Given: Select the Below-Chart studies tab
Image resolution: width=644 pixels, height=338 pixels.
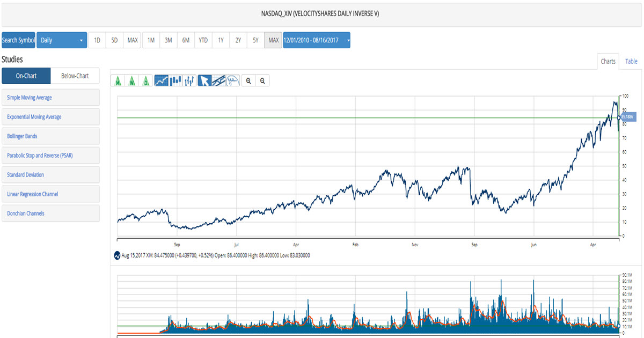Looking at the screenshot, I should (75, 76).
